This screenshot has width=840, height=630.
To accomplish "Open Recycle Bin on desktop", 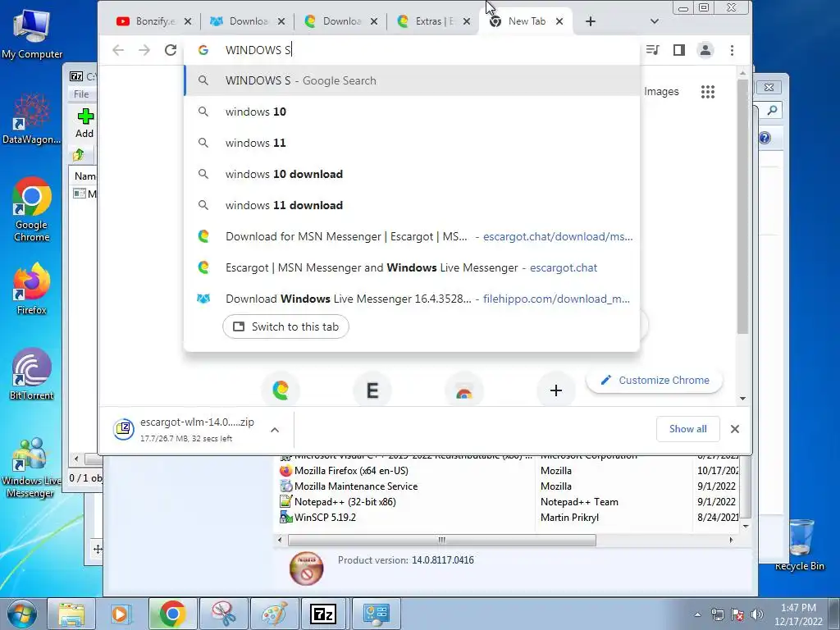I will (799, 545).
